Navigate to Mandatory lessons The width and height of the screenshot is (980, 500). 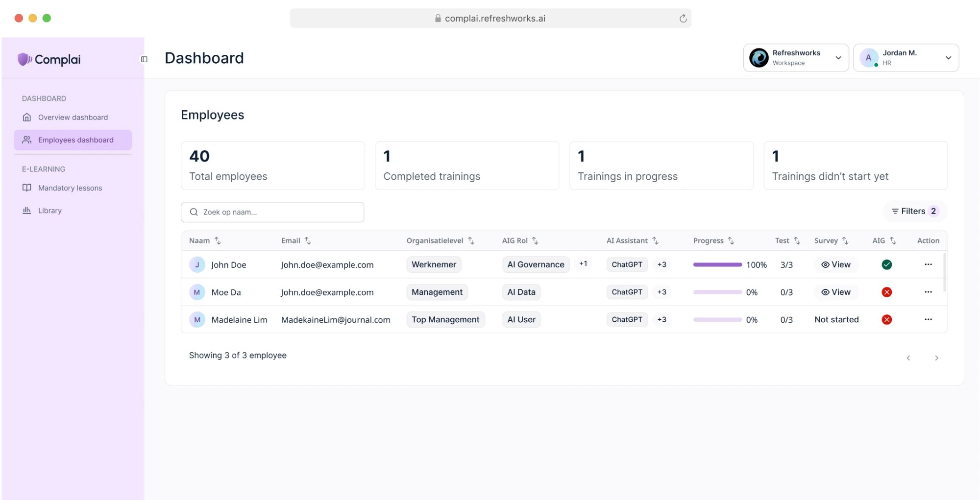tap(70, 188)
